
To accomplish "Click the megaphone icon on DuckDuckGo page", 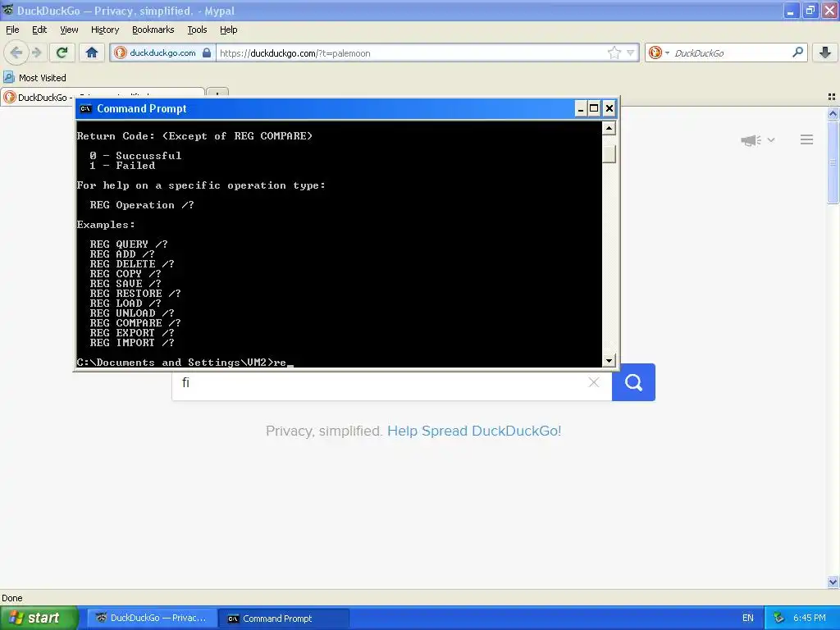I will tap(751, 139).
